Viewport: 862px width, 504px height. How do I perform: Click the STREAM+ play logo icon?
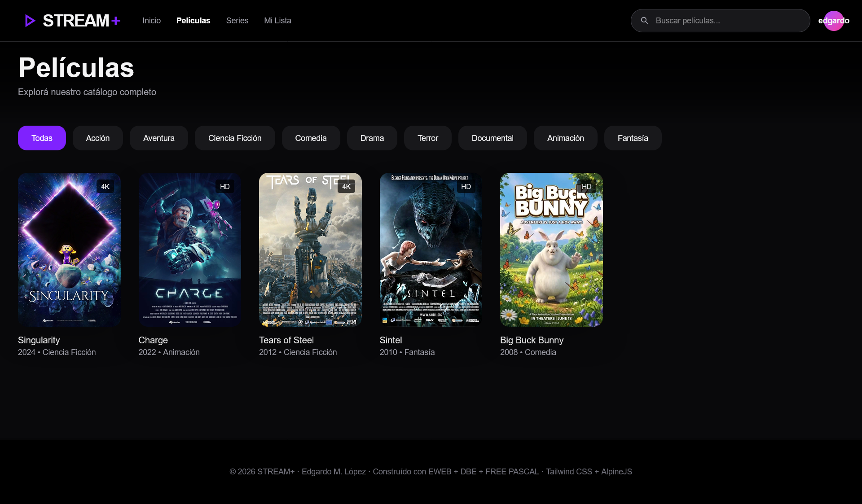[x=30, y=21]
